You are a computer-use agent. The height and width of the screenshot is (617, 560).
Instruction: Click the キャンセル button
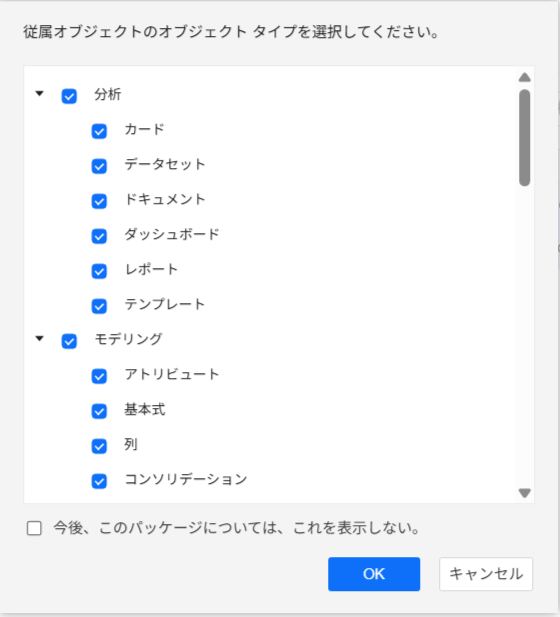(x=486, y=574)
